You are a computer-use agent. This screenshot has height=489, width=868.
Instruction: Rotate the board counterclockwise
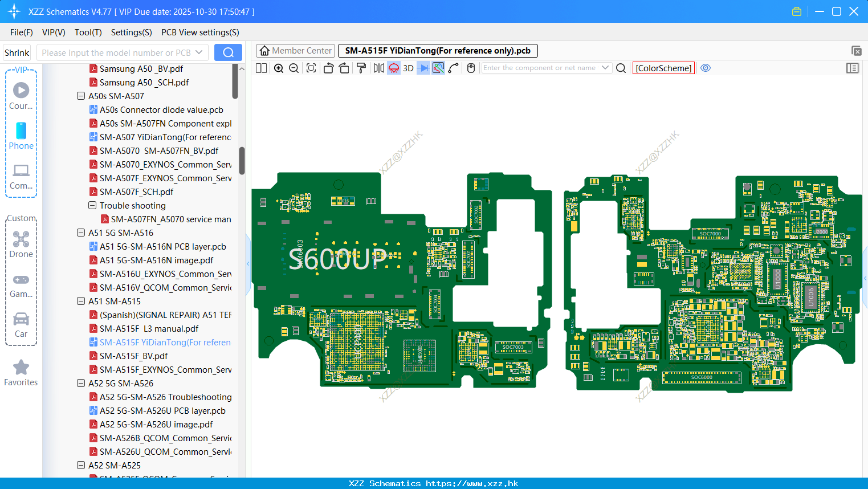(x=328, y=68)
